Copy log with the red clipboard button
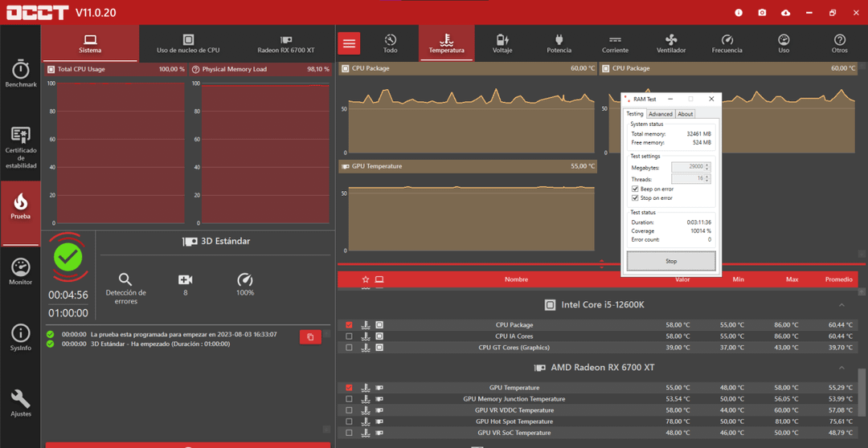Screen dimensions: 868x448 pos(310,337)
